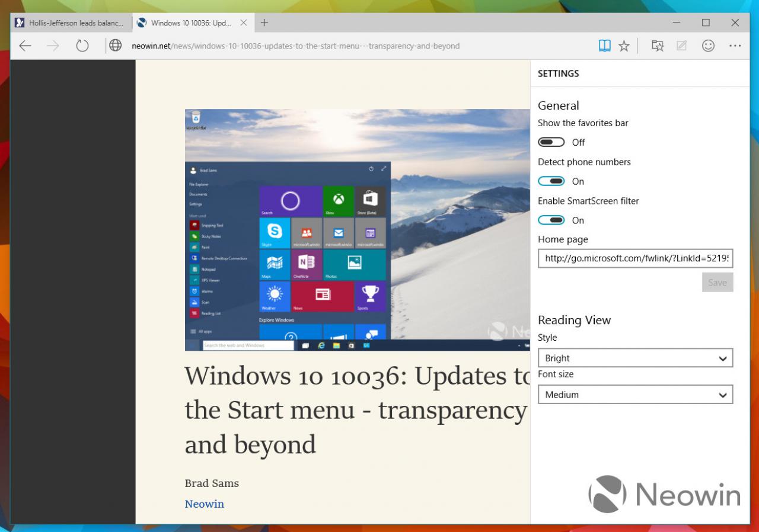Turn off Detect phone numbers toggle
This screenshot has height=532, width=759.
551,181
